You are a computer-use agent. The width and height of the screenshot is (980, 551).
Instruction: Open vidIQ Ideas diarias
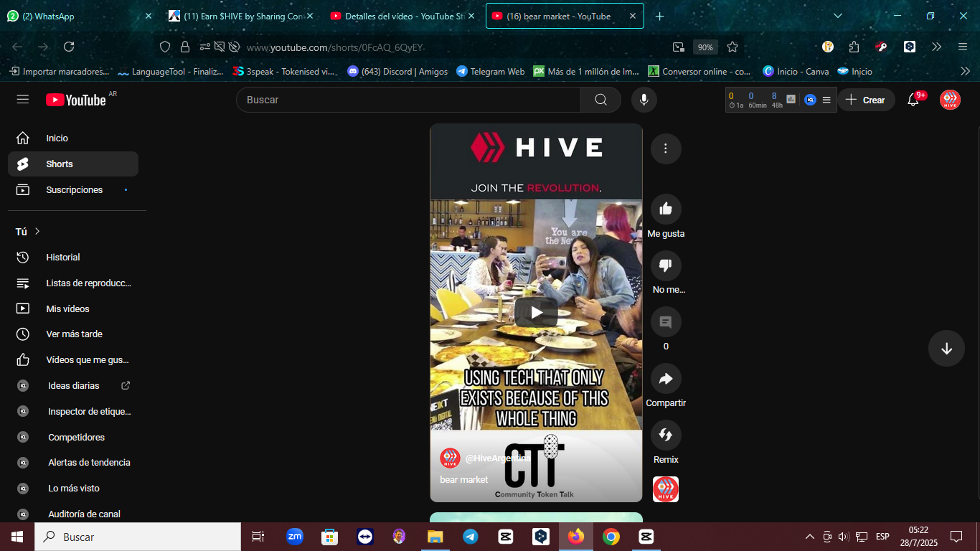click(x=73, y=385)
